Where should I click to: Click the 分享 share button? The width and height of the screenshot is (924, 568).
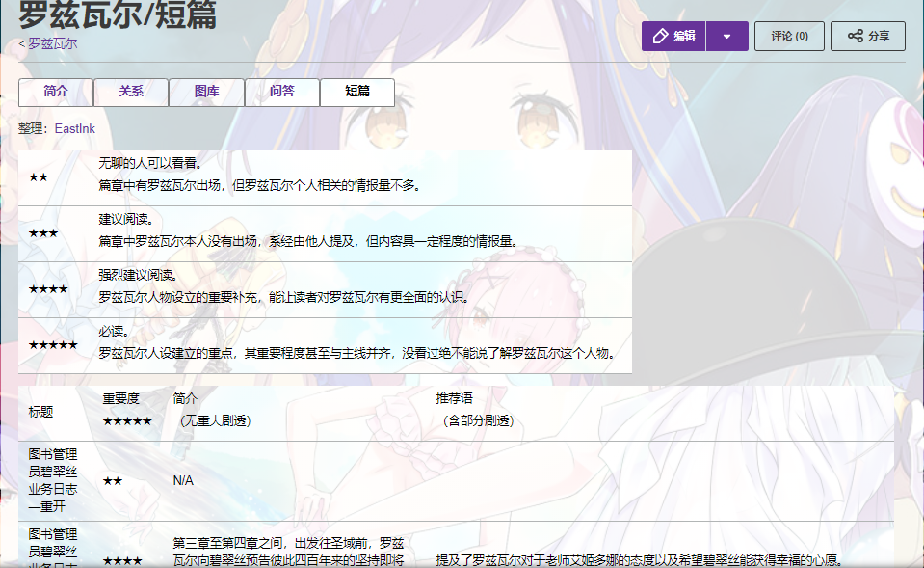point(867,36)
